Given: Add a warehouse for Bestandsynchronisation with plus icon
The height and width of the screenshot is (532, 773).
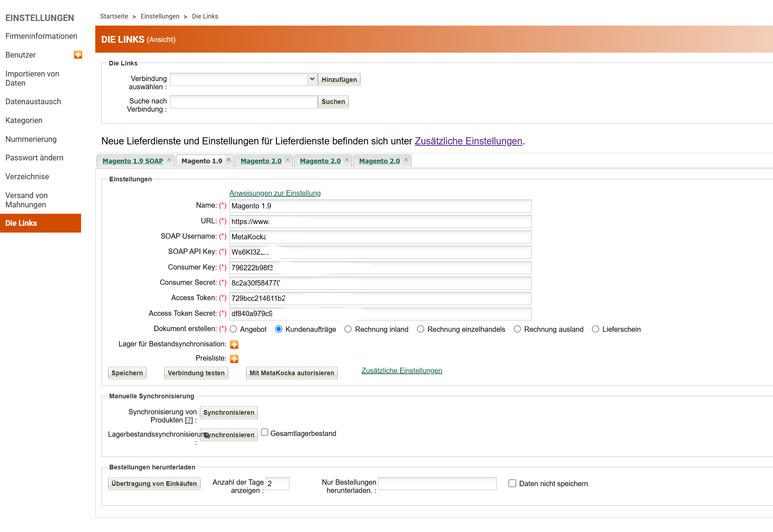Looking at the screenshot, I should [x=234, y=344].
